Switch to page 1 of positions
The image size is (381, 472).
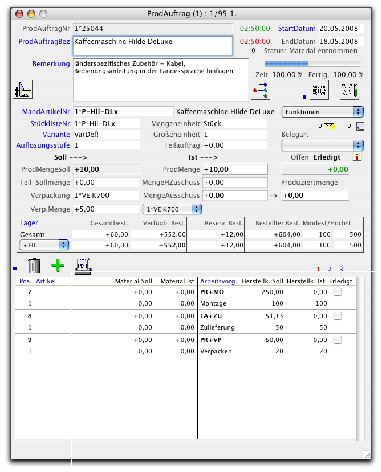click(x=318, y=269)
